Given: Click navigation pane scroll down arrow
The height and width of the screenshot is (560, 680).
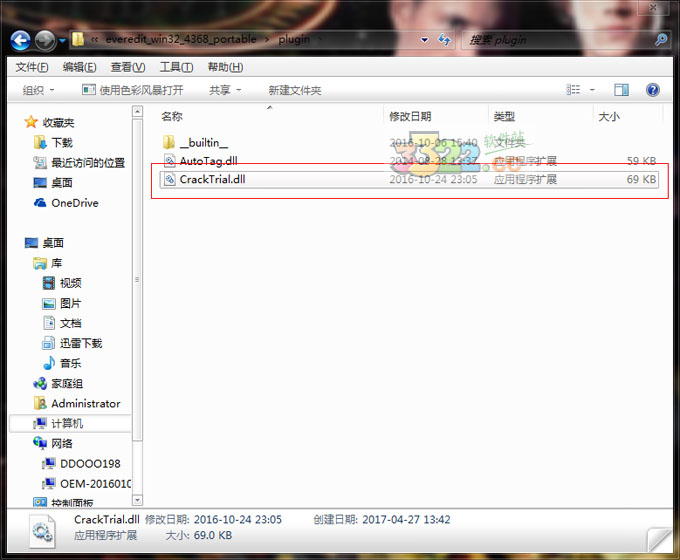Looking at the screenshot, I should (x=137, y=501).
